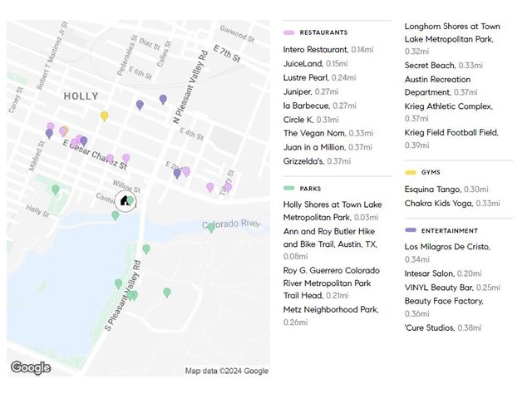Click the lone green pin east of S Pleasant Valley Rd
The width and height of the screenshot is (532, 399).
pos(167,293)
